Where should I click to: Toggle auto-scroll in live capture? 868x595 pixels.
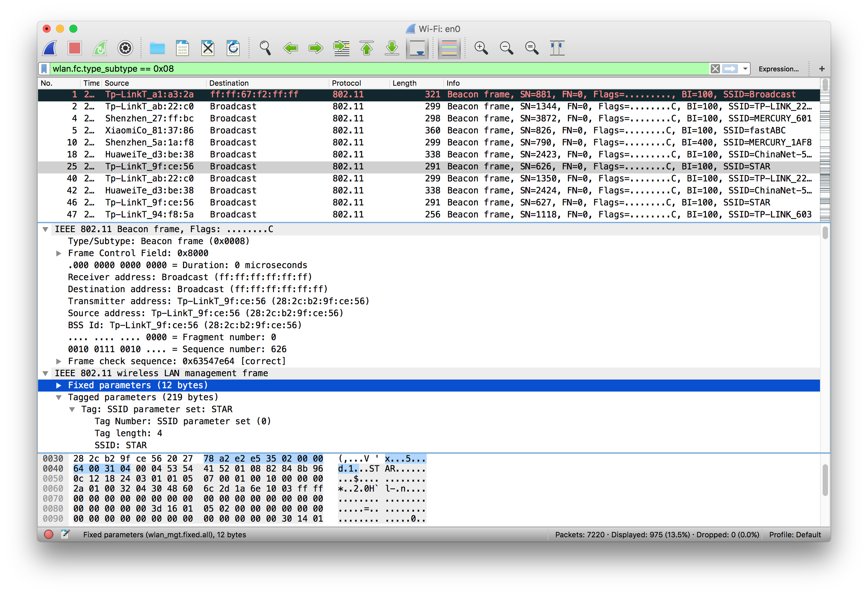(x=417, y=48)
